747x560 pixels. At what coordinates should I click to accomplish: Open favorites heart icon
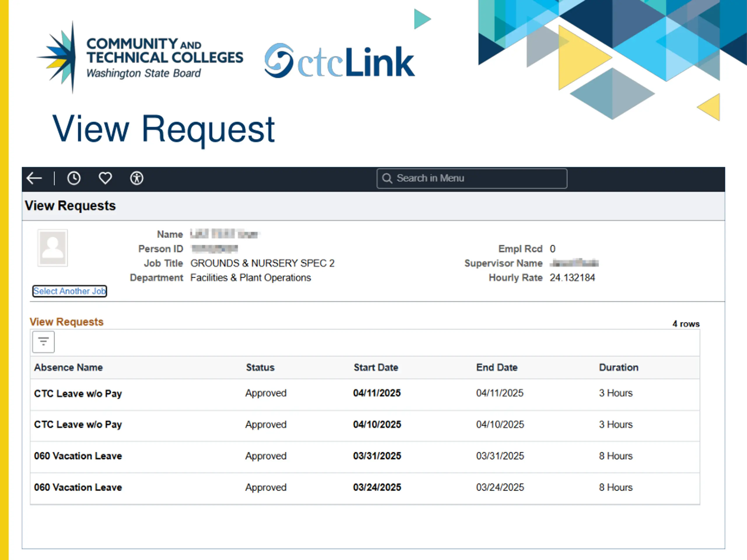pos(105,178)
